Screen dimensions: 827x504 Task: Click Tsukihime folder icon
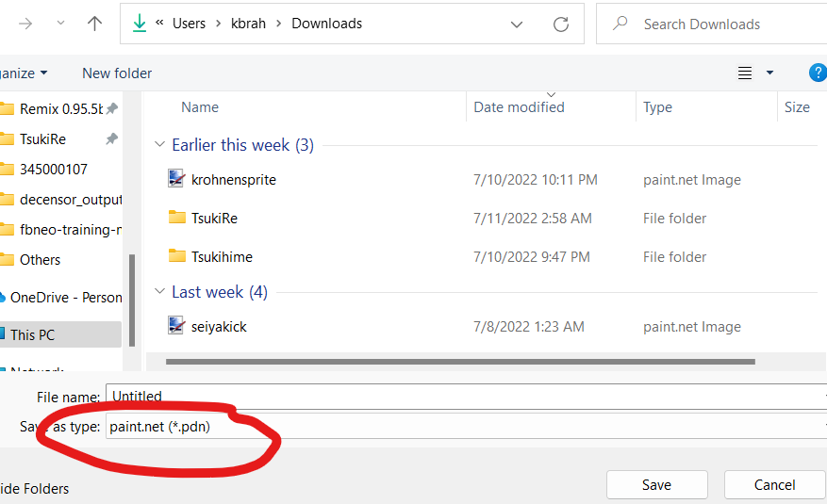tap(176, 255)
